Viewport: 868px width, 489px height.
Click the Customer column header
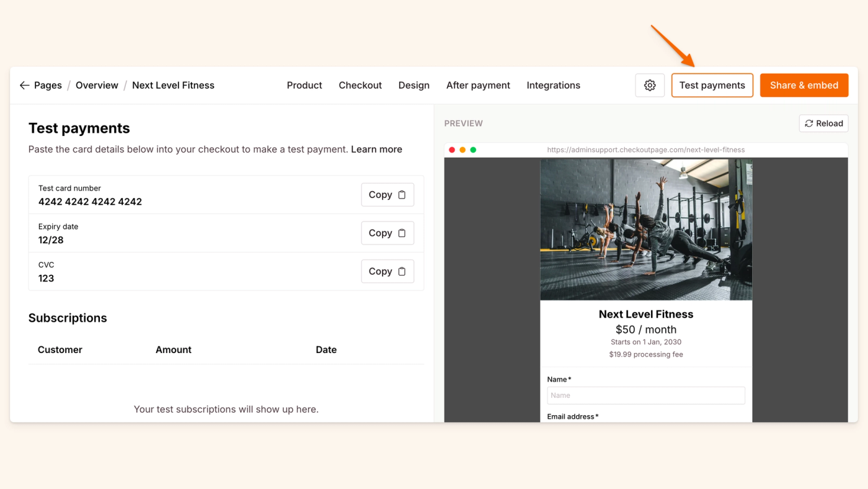tap(60, 350)
